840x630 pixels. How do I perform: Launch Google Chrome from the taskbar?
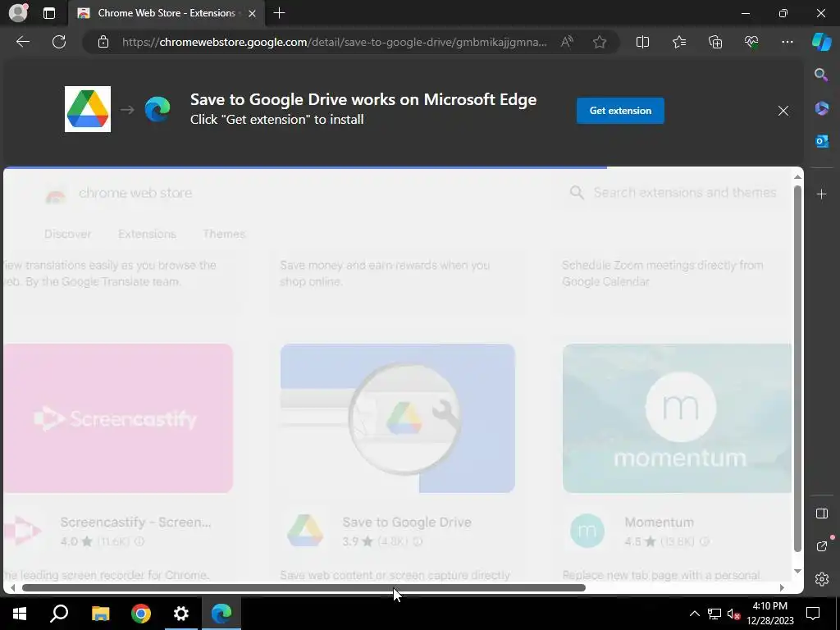pos(141,614)
